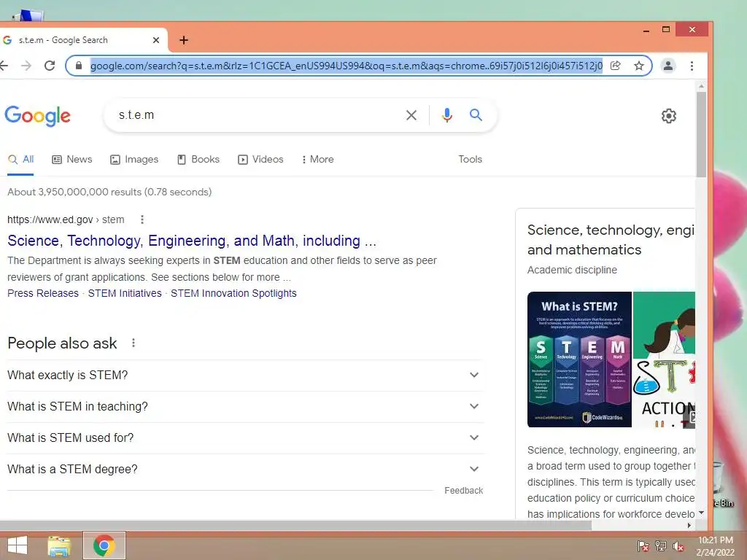
Task: Click the vertical scrollbar thumb
Action: tap(701, 134)
